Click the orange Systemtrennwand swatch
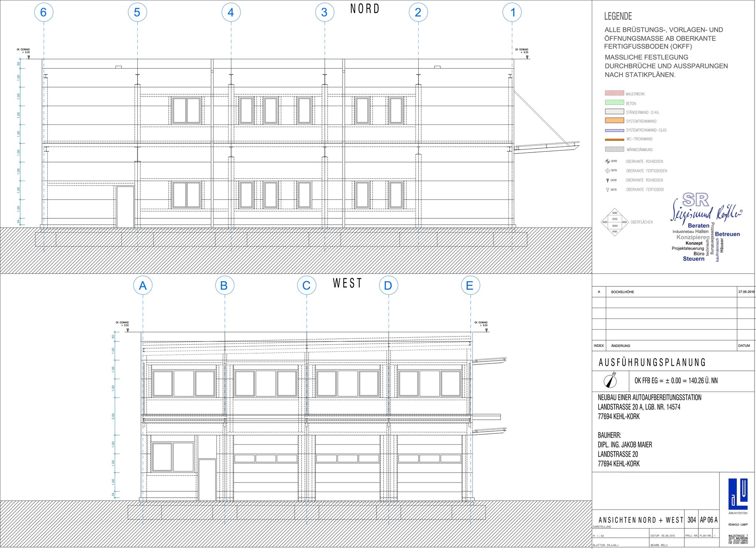This screenshot has width=756, height=549. point(614,120)
